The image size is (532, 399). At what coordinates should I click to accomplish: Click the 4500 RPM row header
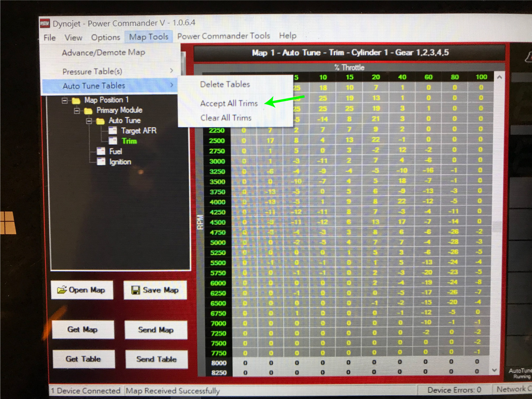(x=217, y=223)
